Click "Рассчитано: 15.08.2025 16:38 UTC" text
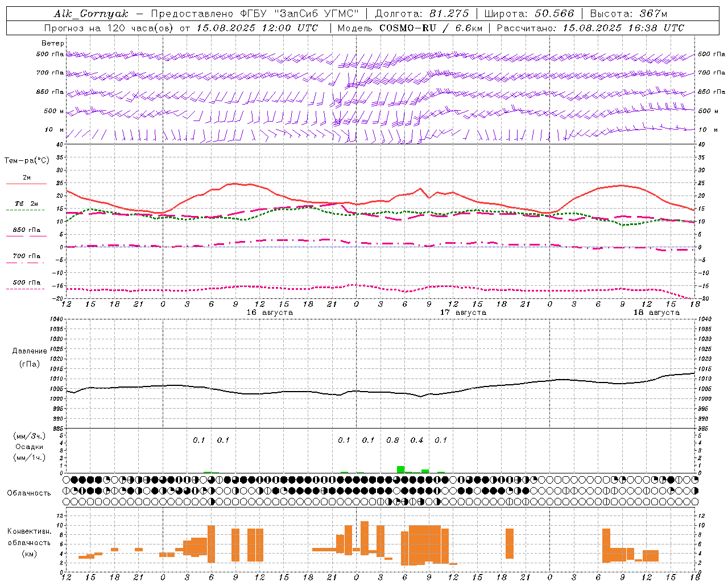 [590, 28]
